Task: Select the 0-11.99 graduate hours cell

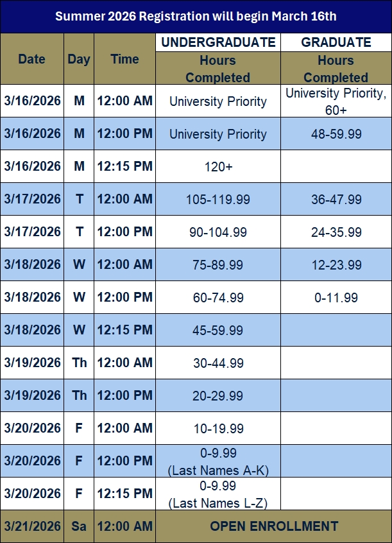Action: [336, 297]
